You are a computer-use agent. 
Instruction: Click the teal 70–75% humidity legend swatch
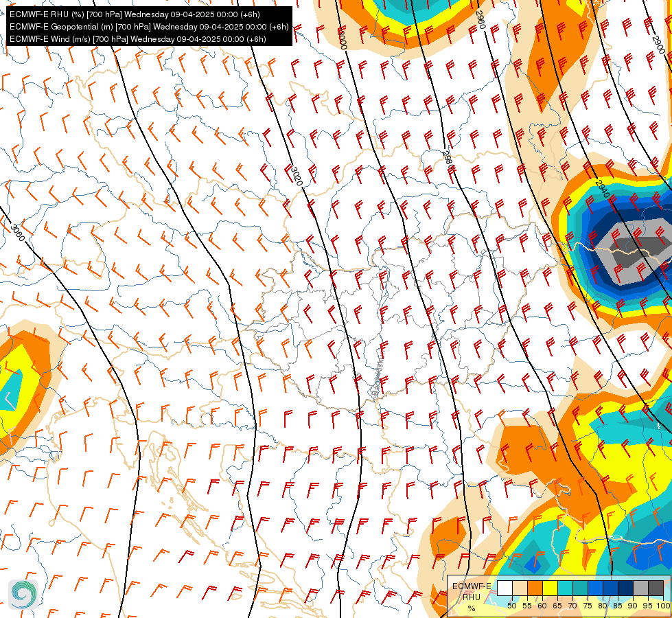coord(580,588)
